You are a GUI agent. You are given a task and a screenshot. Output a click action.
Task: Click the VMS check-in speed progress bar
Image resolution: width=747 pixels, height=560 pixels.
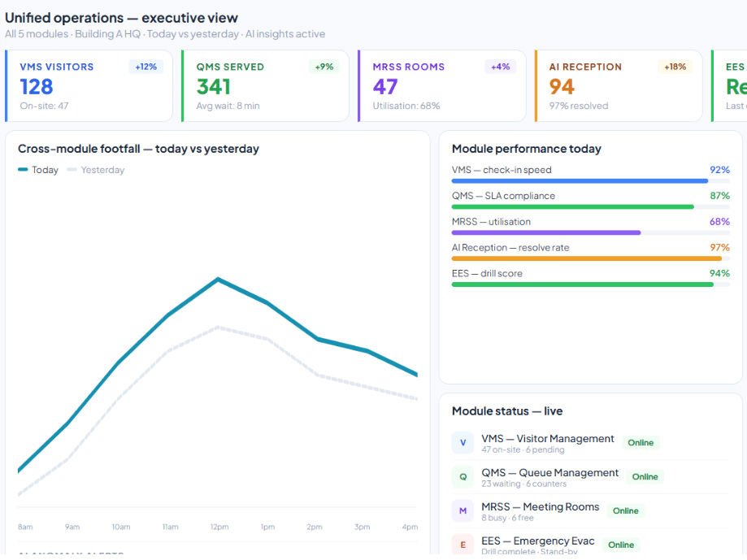pyautogui.click(x=591, y=181)
